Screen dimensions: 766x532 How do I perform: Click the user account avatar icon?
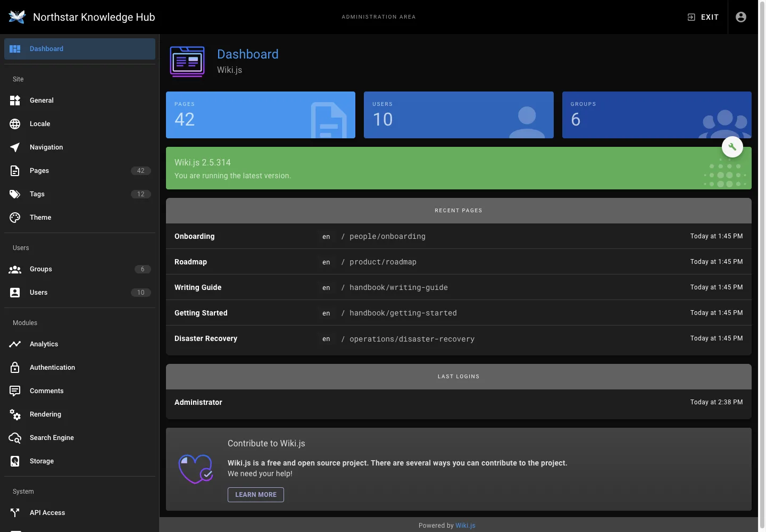pyautogui.click(x=741, y=17)
